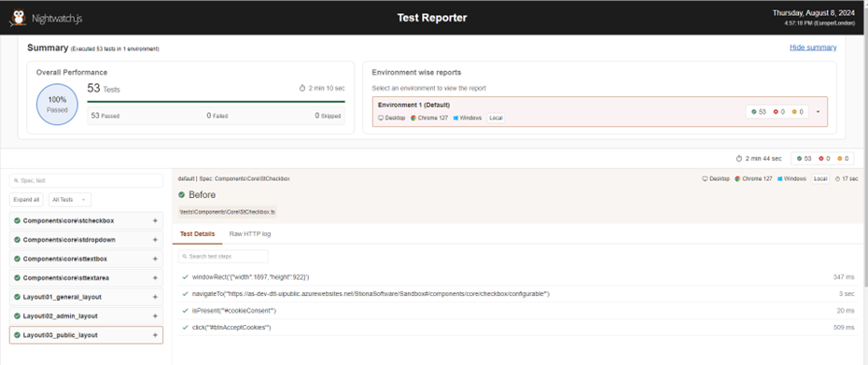Expand the Components\core\stcheckbox plus icon

(x=155, y=220)
